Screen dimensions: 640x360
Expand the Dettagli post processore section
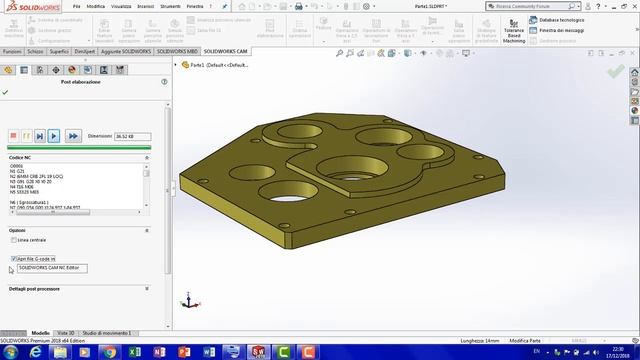(147, 289)
